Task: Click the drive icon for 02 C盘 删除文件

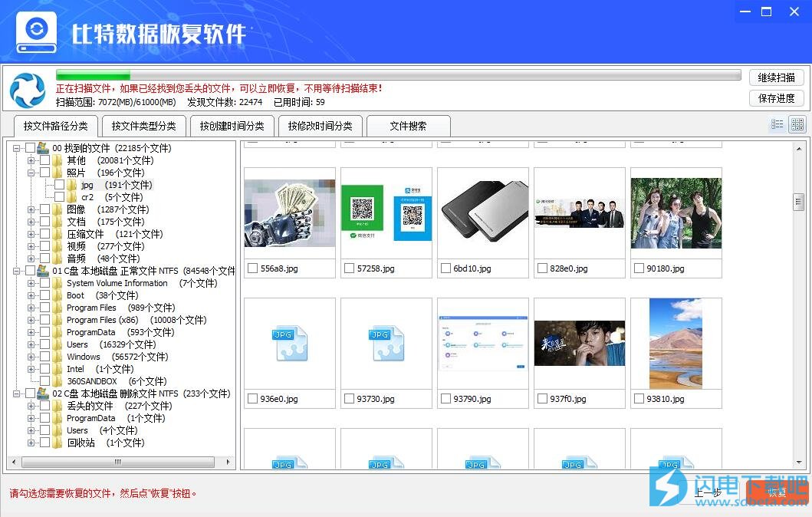Action: pyautogui.click(x=43, y=394)
